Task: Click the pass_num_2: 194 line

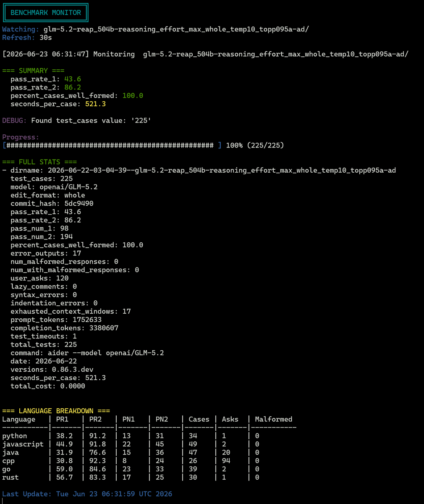Action: coord(42,236)
